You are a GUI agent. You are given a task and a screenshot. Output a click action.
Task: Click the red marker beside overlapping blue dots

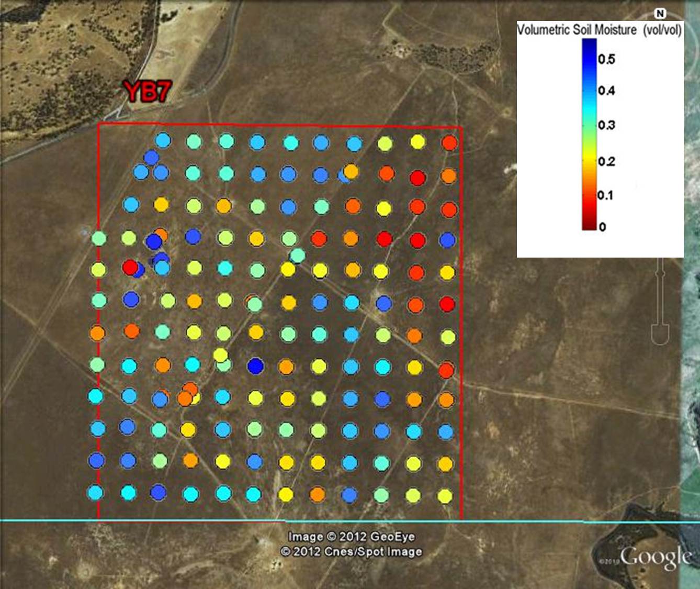click(x=129, y=267)
